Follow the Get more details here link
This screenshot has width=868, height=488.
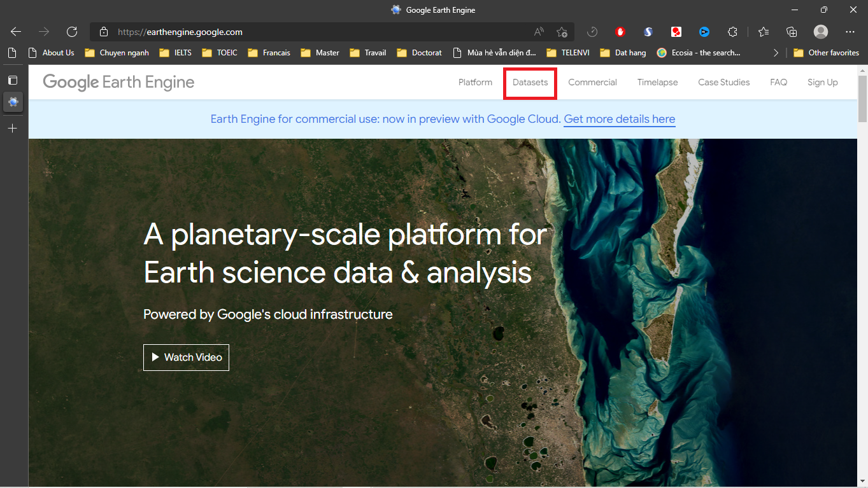(619, 119)
